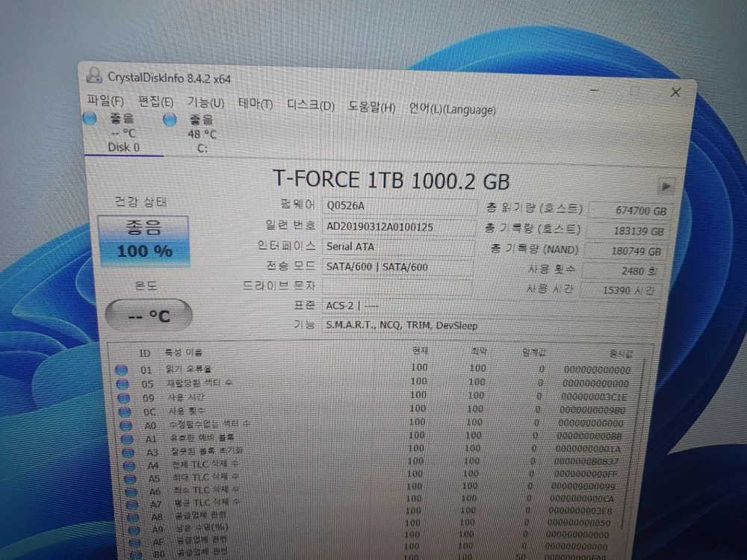747x560 pixels.
Task: Click the 임계값 column header
Action: coord(534,352)
